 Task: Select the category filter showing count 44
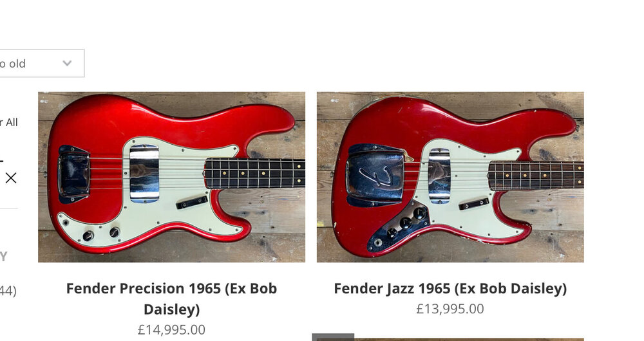8,291
